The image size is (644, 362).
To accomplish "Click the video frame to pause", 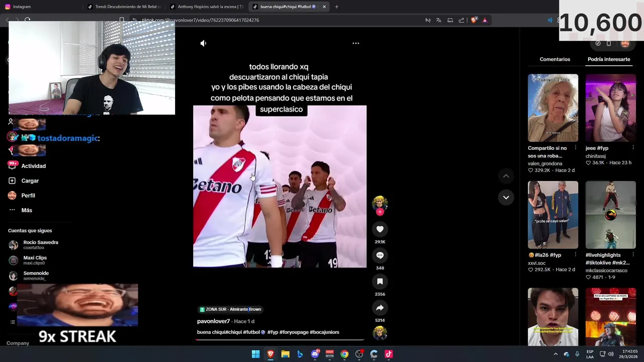I will coord(280,186).
